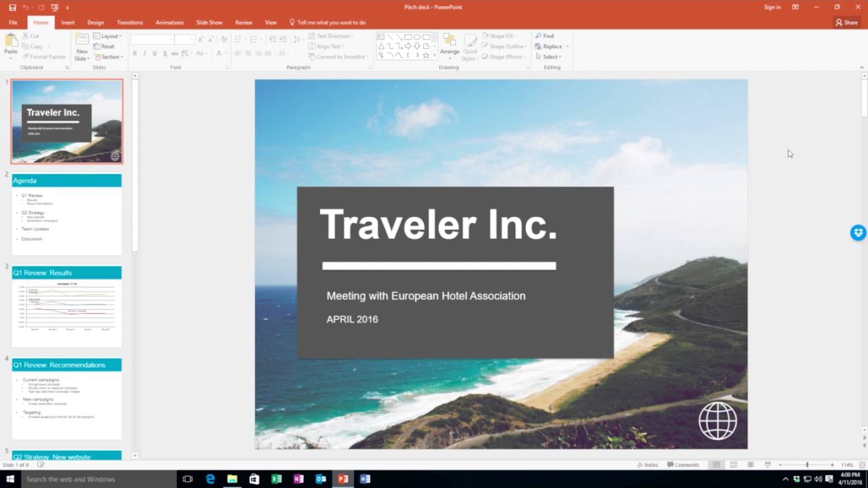
Task: Open the Layout dropdown
Action: pyautogui.click(x=107, y=36)
